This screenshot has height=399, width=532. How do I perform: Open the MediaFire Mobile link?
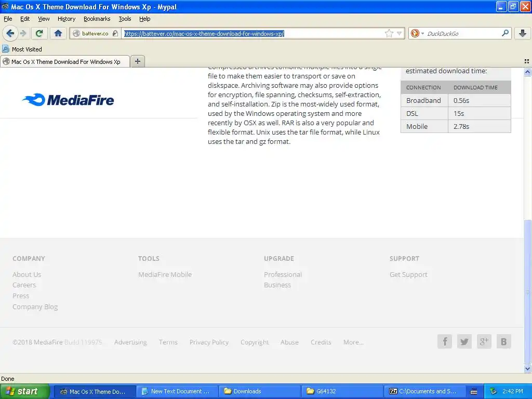coord(165,274)
